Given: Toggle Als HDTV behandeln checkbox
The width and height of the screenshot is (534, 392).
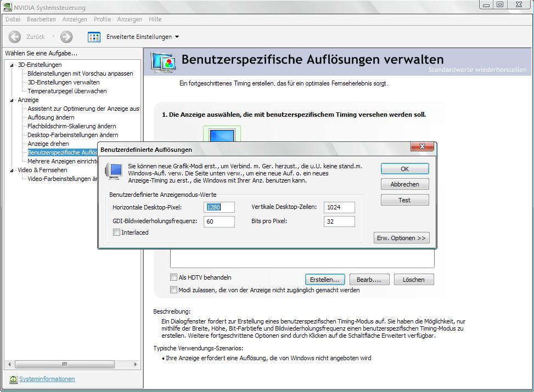Looking at the screenshot, I should coord(173,277).
